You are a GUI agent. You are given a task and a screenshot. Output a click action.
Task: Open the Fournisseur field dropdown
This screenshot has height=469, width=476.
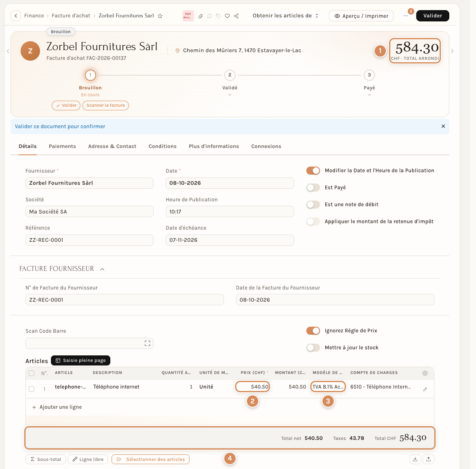pos(89,183)
